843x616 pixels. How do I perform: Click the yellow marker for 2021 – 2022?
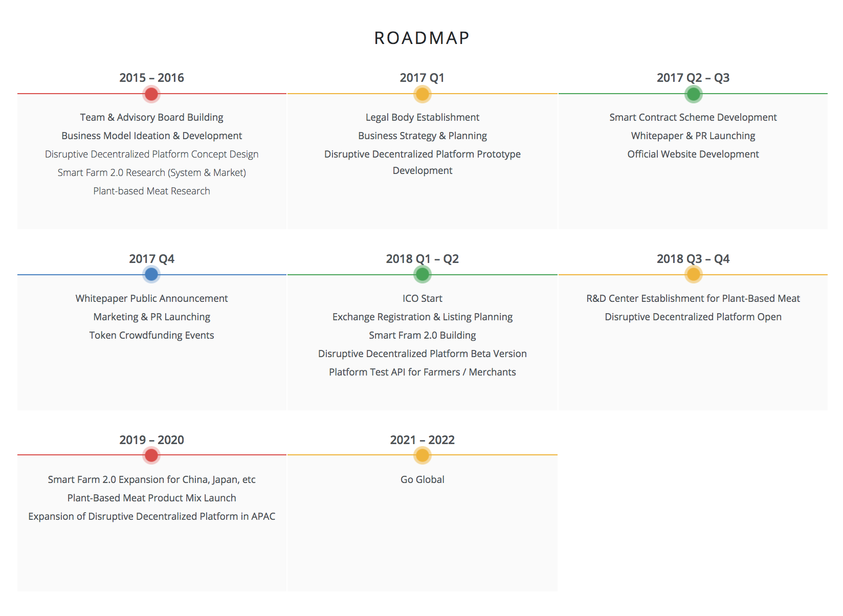click(x=423, y=455)
